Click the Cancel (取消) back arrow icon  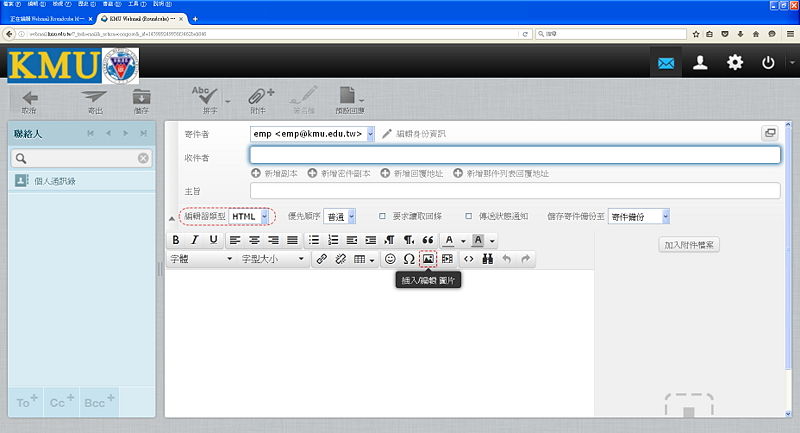pyautogui.click(x=30, y=97)
